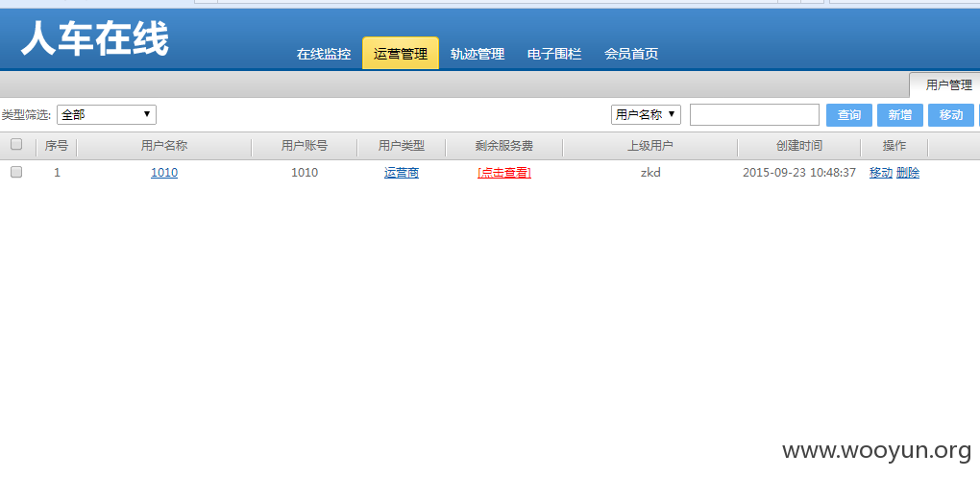
Task: Click the 上级用户 column header
Action: [650, 146]
